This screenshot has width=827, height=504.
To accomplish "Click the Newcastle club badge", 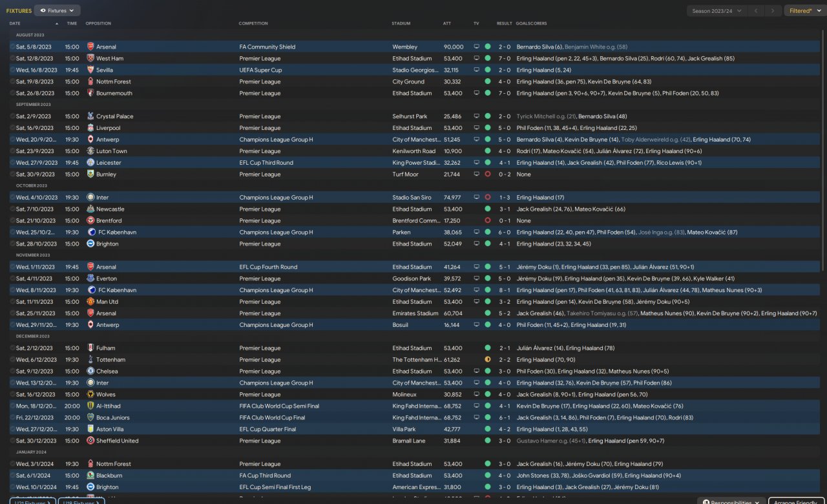I will [90, 209].
